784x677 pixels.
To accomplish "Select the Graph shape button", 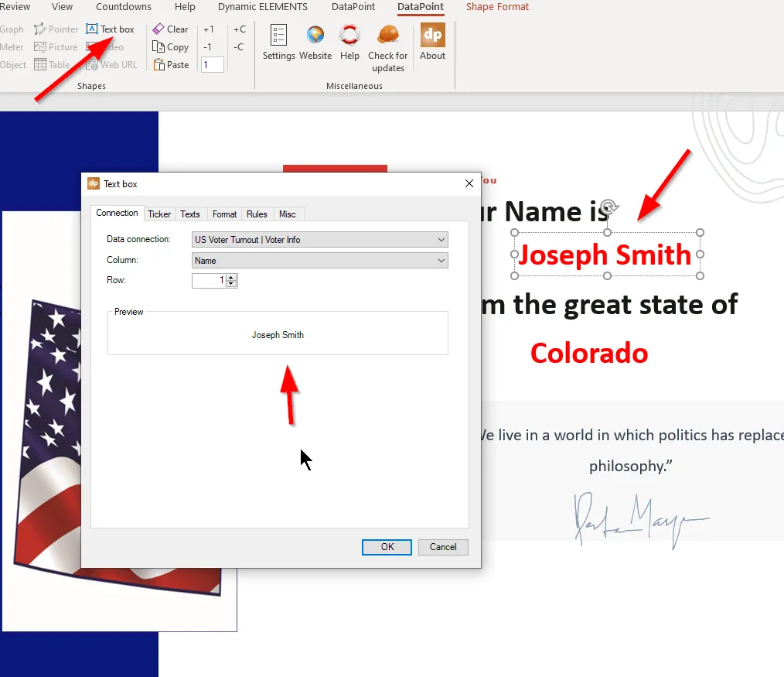I will pos(12,29).
